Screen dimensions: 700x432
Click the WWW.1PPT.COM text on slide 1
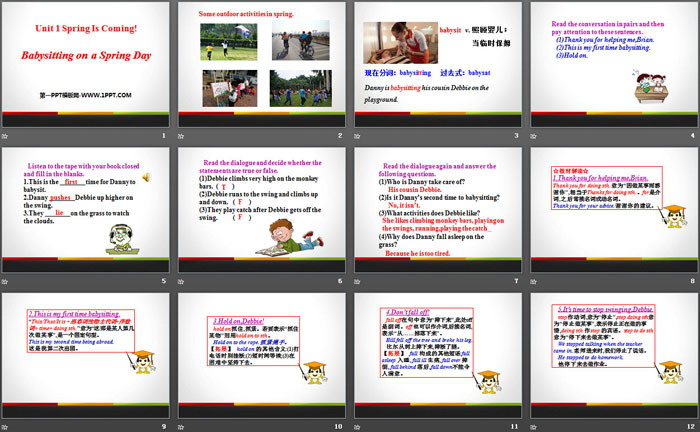106,95
